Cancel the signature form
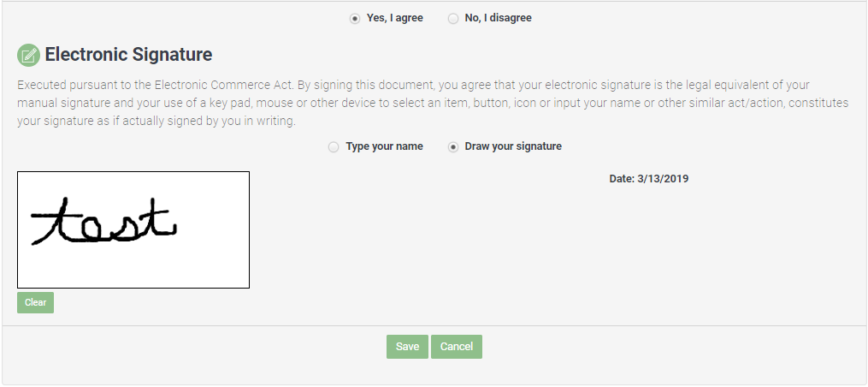Image resolution: width=868 pixels, height=387 pixels. 457,347
